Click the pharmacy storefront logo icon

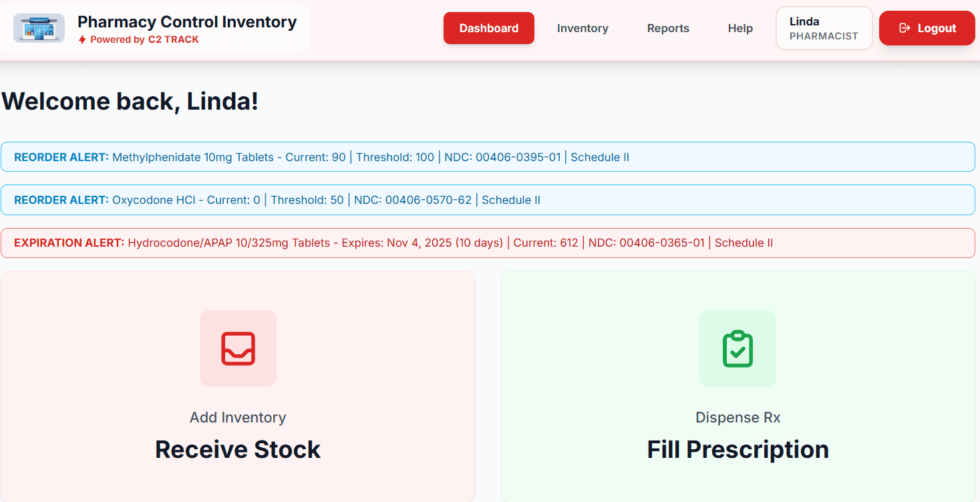[39, 28]
